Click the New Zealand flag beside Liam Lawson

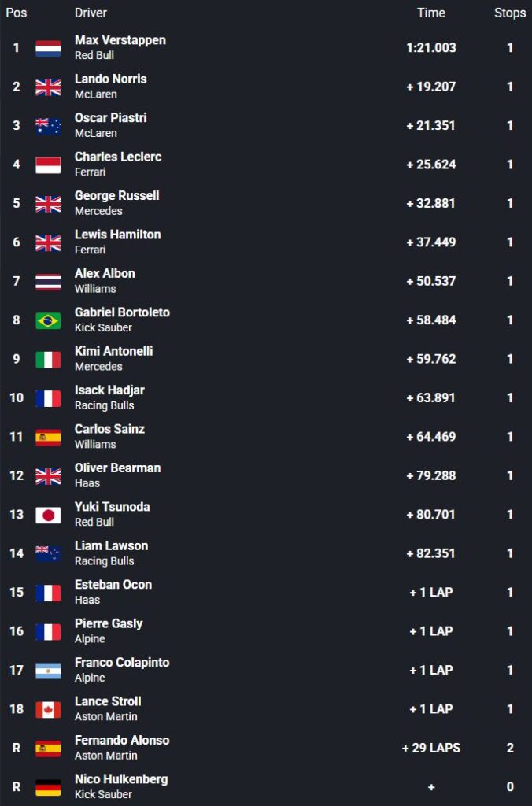48,553
